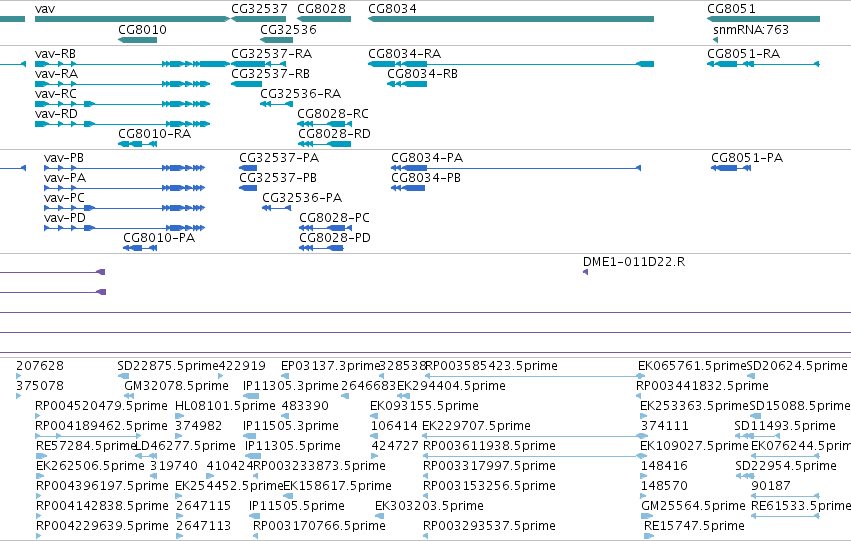Click the SD22875.5prime label
851x541 pixels.
(168, 366)
